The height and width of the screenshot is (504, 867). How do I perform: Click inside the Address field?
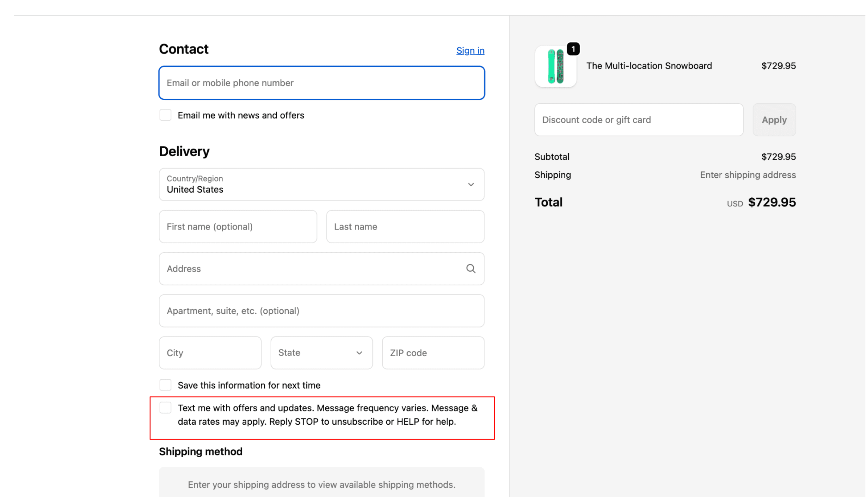(310, 269)
